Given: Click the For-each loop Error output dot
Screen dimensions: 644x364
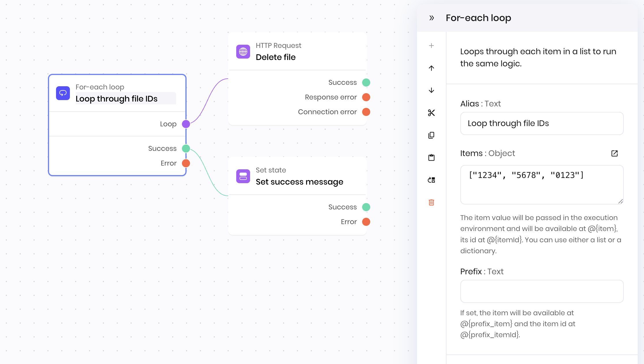Looking at the screenshot, I should click(186, 163).
